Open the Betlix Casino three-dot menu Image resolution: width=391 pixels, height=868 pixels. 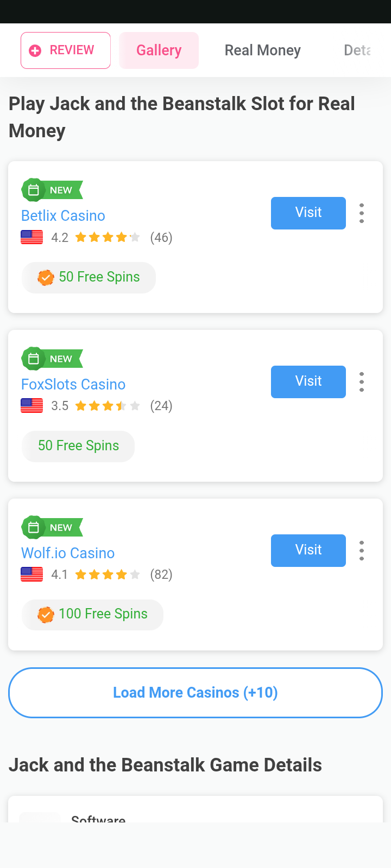(362, 213)
